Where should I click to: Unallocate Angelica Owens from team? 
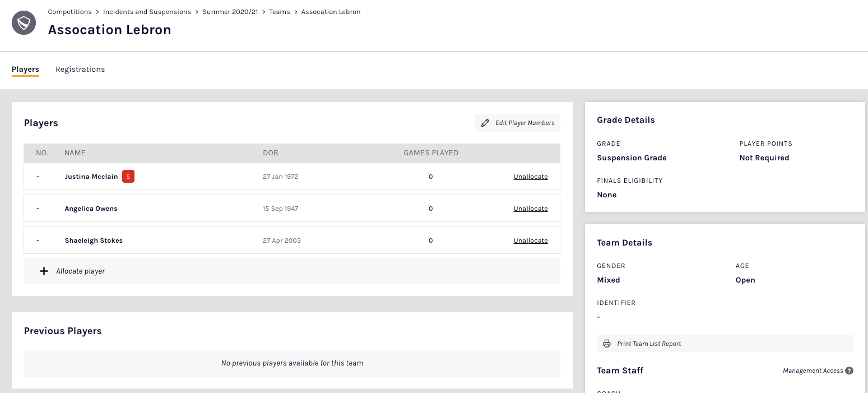click(530, 209)
